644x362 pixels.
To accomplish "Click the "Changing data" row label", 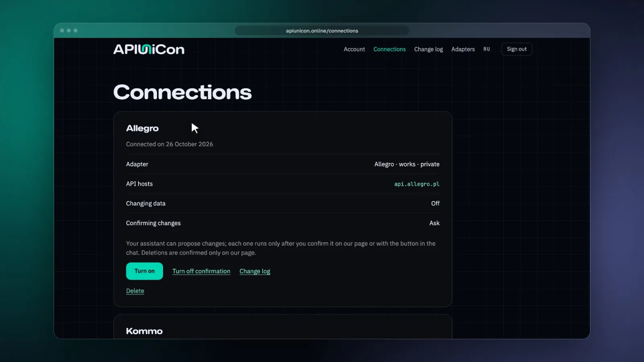I will point(146,204).
